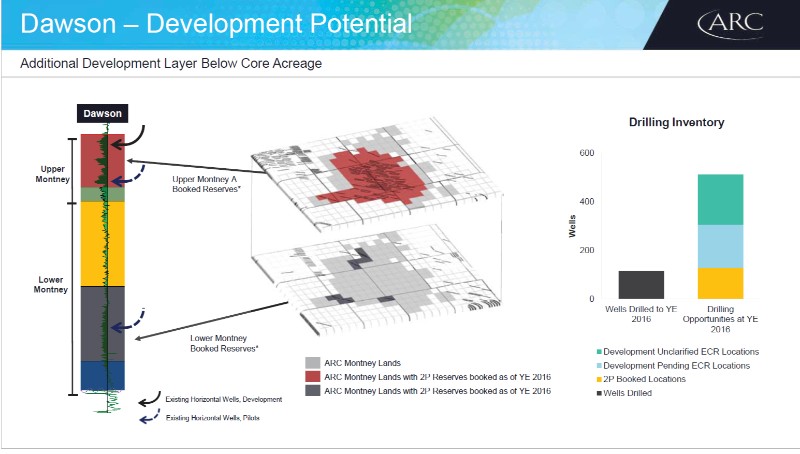
Task: Select the 2P Reserves legend text beside dark gray swatch
Action: (x=437, y=391)
